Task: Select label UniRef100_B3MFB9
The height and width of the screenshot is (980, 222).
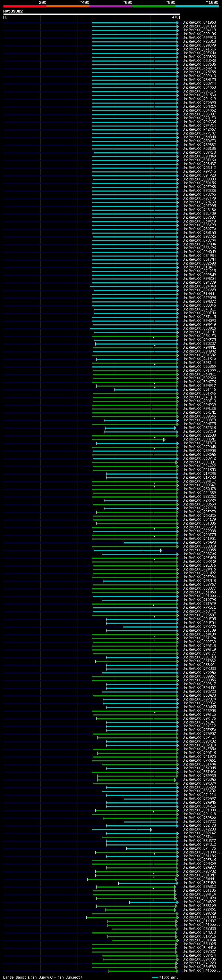Action: tap(199, 967)
